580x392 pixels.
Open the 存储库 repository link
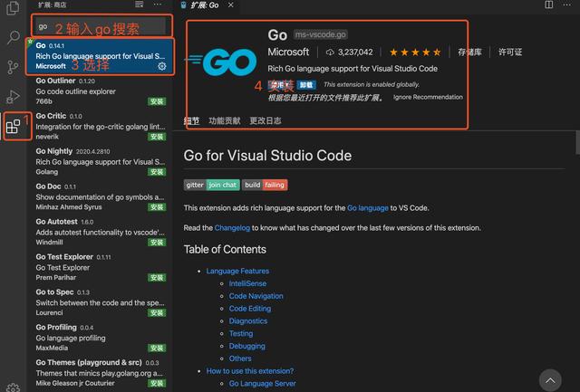(x=469, y=53)
